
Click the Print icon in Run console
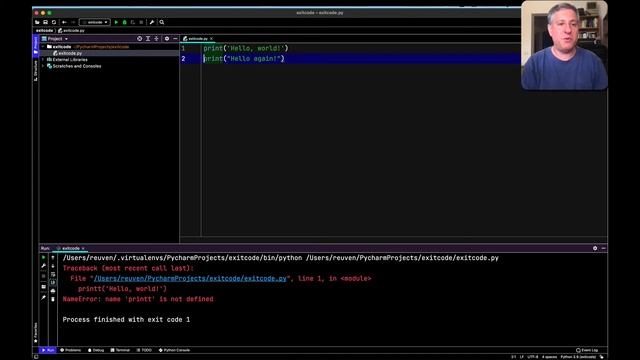53,291
